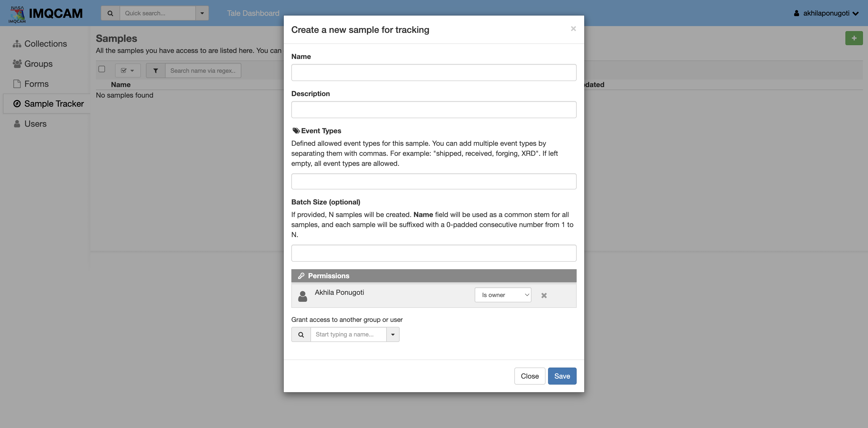Focus the Search name via regex field
The image size is (868, 428).
tap(203, 71)
